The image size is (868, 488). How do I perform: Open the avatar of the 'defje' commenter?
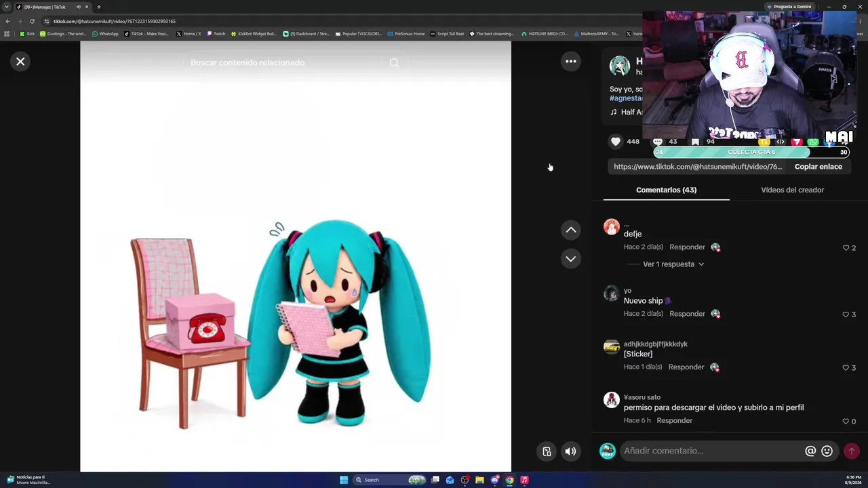[x=612, y=227]
